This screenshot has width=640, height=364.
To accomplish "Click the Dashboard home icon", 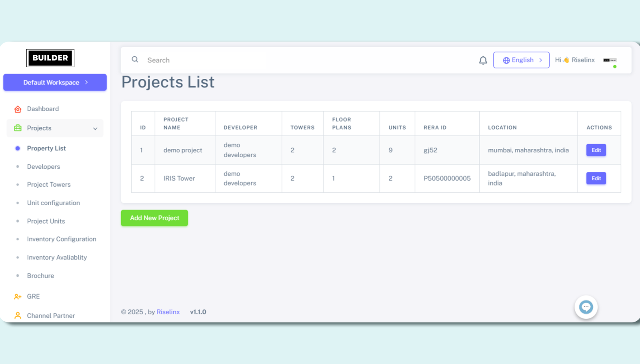I will tap(18, 109).
